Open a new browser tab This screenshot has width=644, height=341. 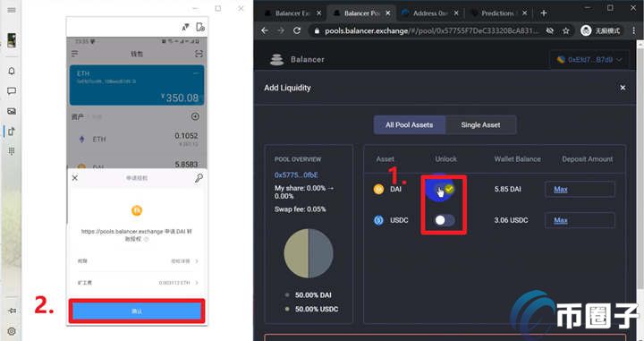click(544, 13)
